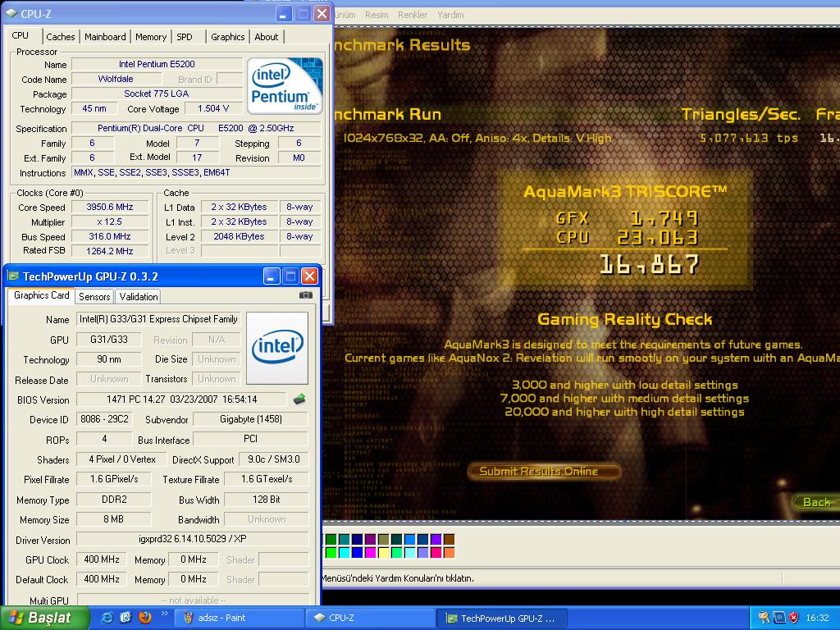Show the About tab in CPU-Z
The image size is (840, 630).
click(267, 37)
